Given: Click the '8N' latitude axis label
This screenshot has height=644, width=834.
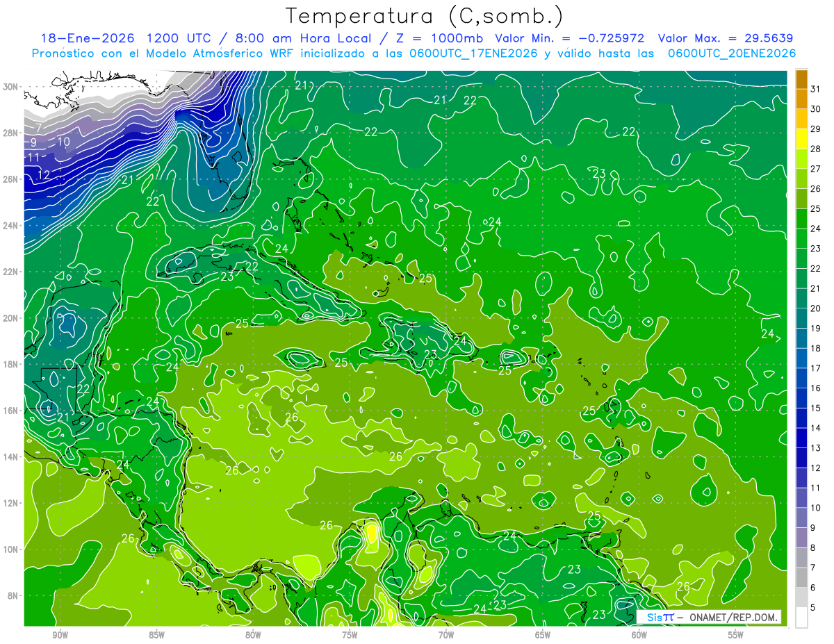Looking at the screenshot, I should click(x=14, y=595).
